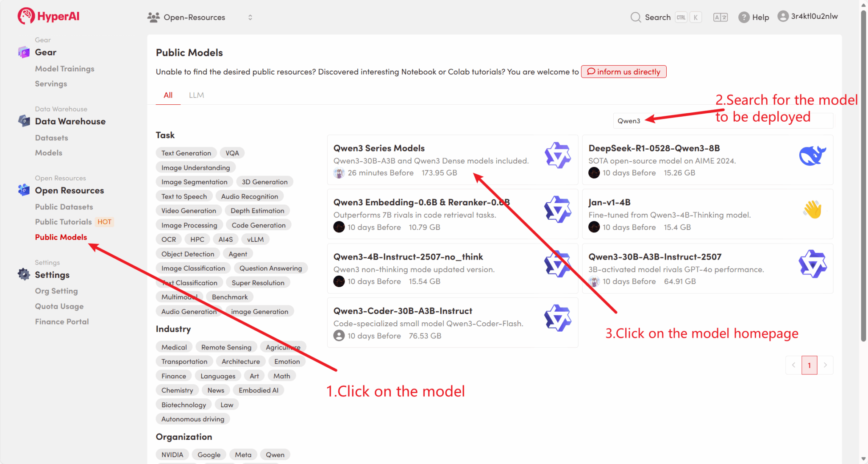
Task: Click the Help question mark icon
Action: coord(743,17)
